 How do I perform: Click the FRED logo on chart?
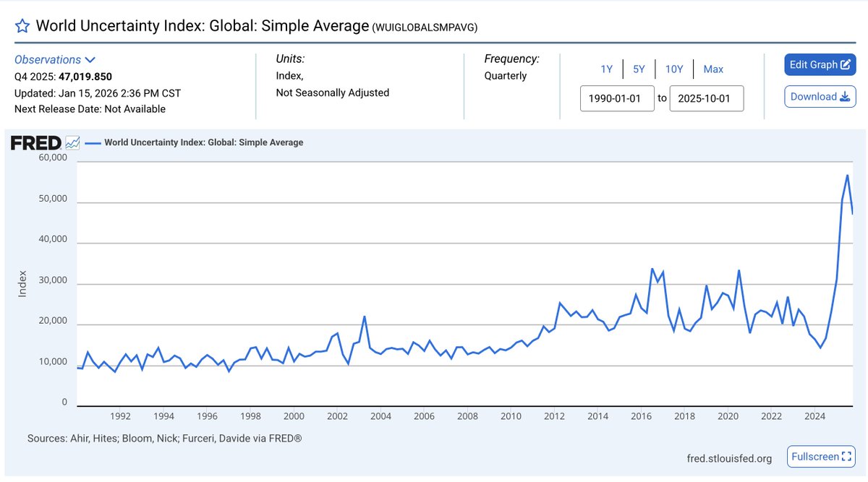[44, 143]
